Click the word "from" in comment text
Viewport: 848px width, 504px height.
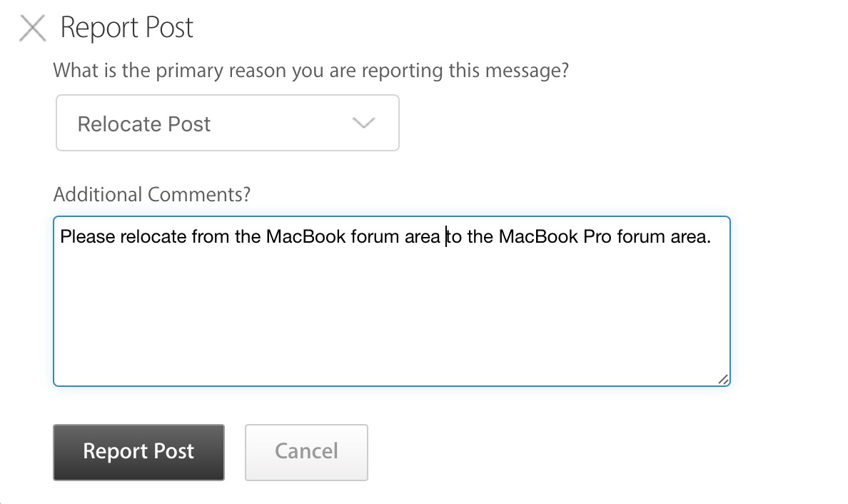(211, 236)
